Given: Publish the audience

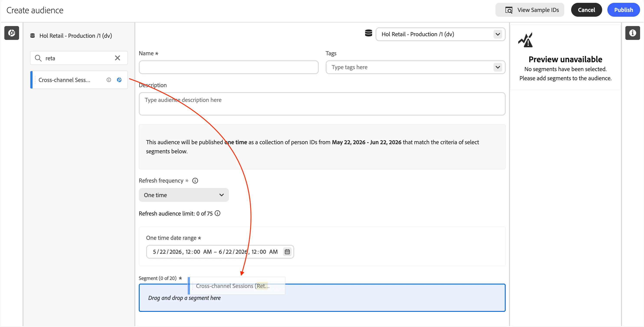Looking at the screenshot, I should pos(623,10).
